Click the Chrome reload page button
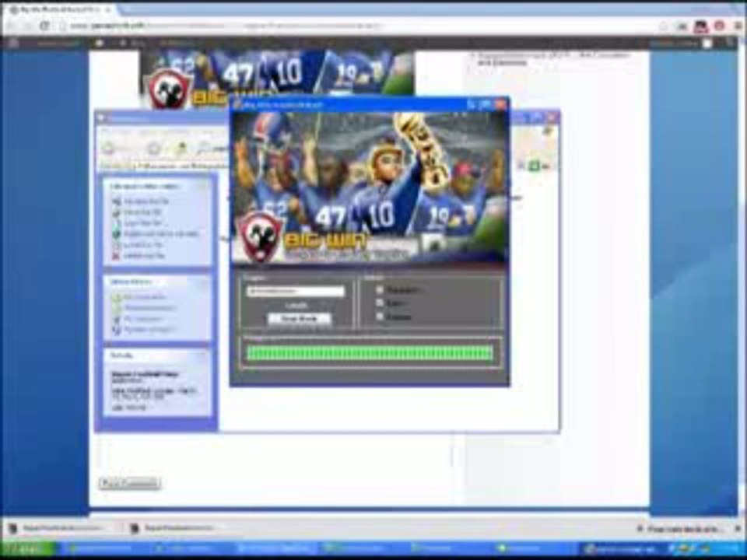The image size is (747, 560). click(x=44, y=25)
